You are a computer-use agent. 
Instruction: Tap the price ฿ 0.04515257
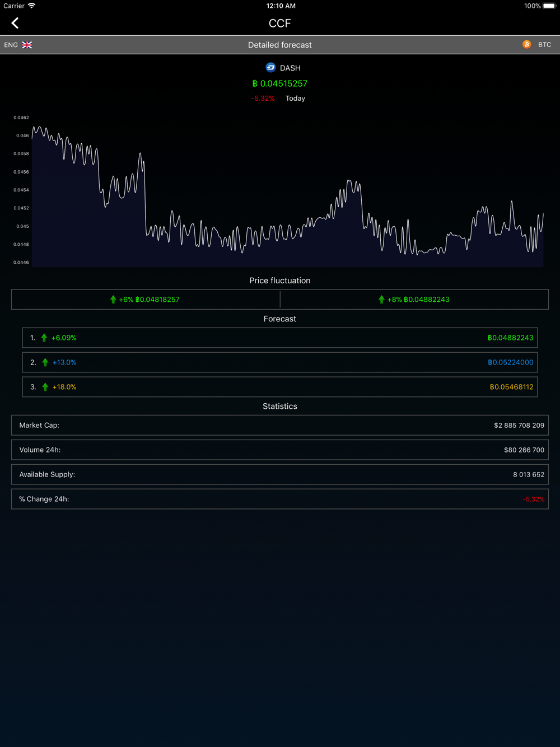click(x=280, y=83)
